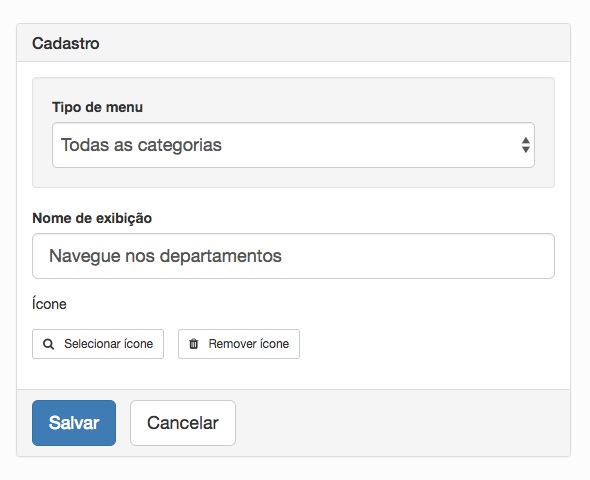Click the Nome de exibição label
This screenshot has height=480, width=590.
click(x=92, y=218)
